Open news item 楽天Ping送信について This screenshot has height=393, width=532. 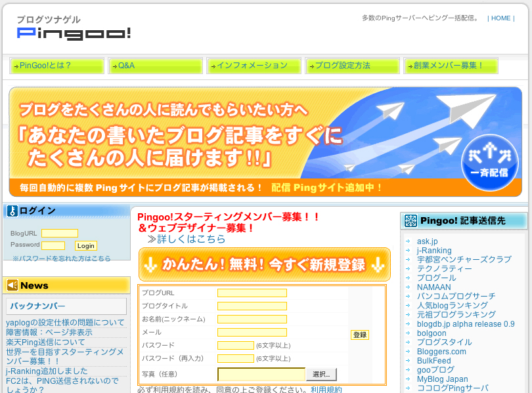(45, 342)
